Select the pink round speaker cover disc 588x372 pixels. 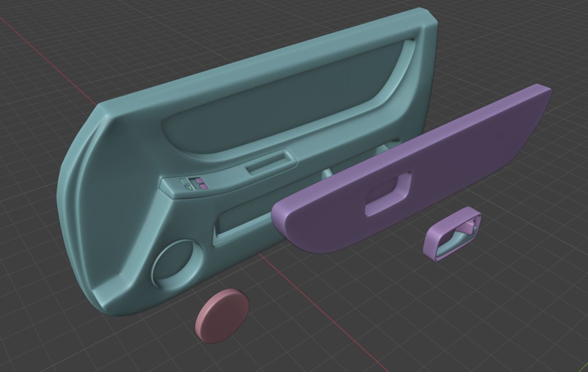pyautogui.click(x=222, y=311)
